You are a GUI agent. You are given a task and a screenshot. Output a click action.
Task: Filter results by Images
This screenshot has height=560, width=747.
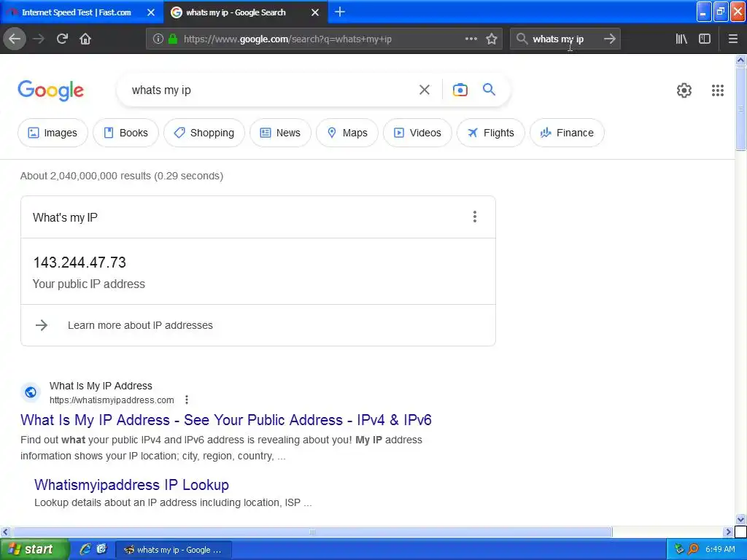(x=53, y=133)
